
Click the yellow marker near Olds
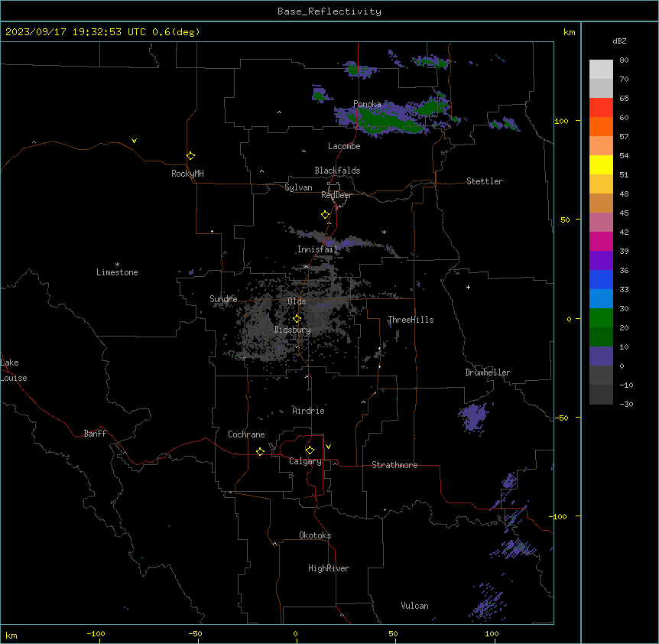point(297,319)
